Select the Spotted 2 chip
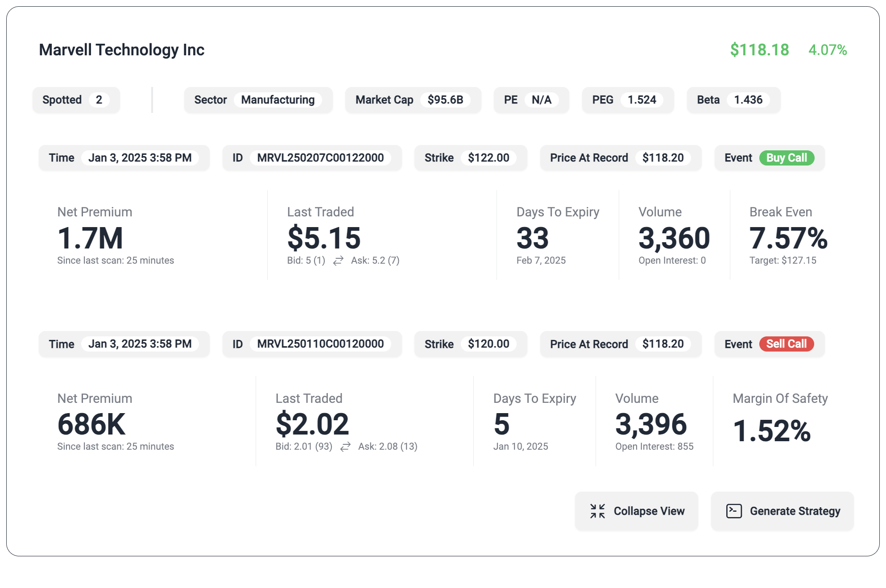The height and width of the screenshot is (588, 886). click(76, 100)
